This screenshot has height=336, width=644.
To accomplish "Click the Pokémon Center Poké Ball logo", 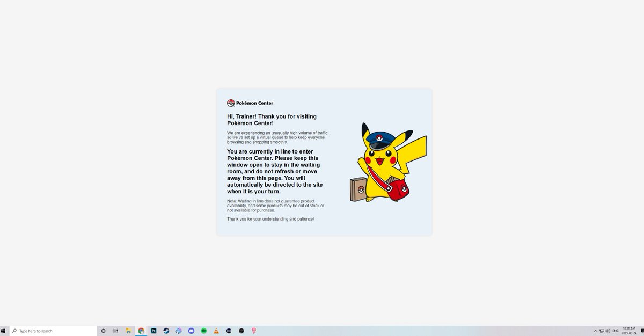I will click(231, 103).
